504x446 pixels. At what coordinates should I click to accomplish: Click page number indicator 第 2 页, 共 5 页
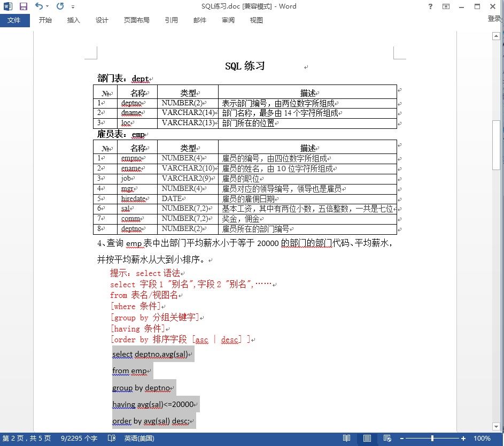(x=27, y=439)
